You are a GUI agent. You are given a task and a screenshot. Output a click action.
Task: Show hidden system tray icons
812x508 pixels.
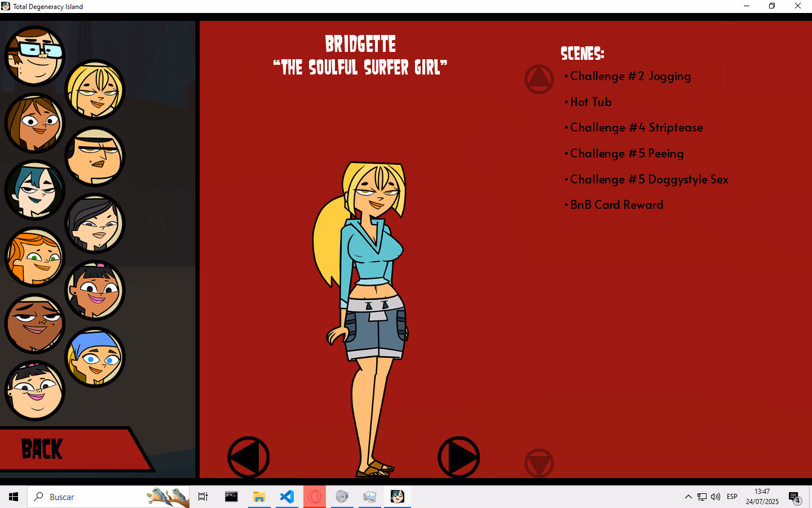(x=688, y=497)
